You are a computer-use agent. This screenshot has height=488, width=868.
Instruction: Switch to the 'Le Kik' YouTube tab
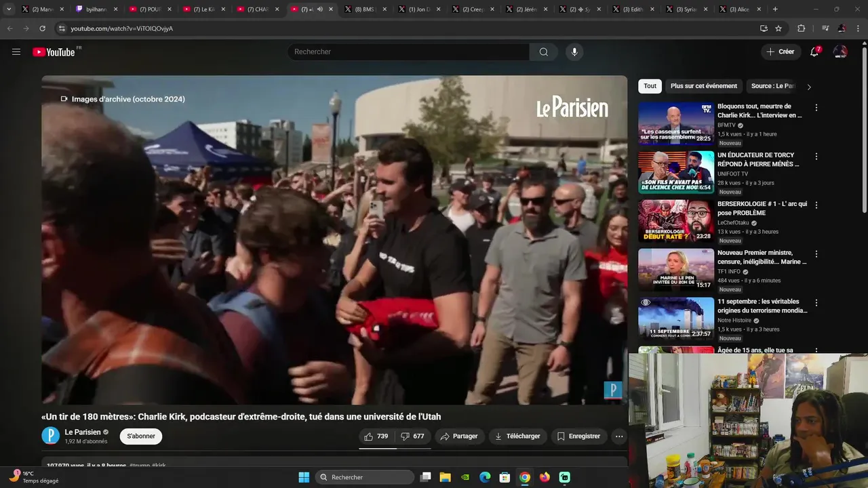pos(204,9)
